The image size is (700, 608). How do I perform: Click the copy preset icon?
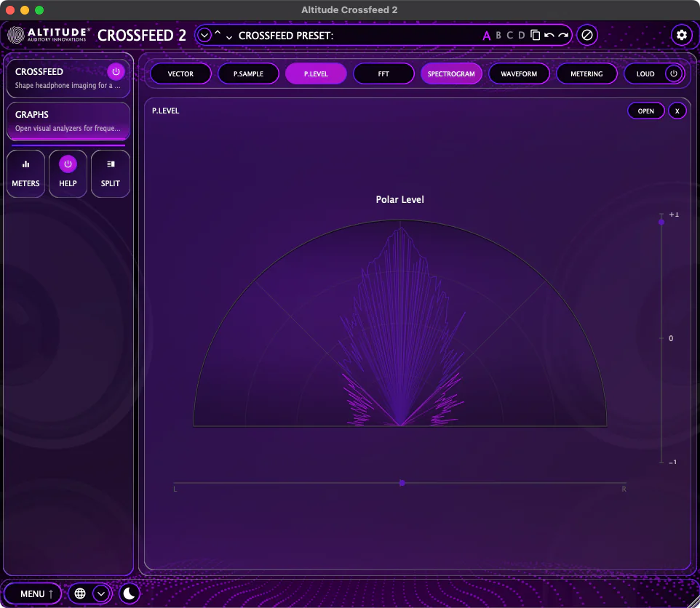coord(536,35)
